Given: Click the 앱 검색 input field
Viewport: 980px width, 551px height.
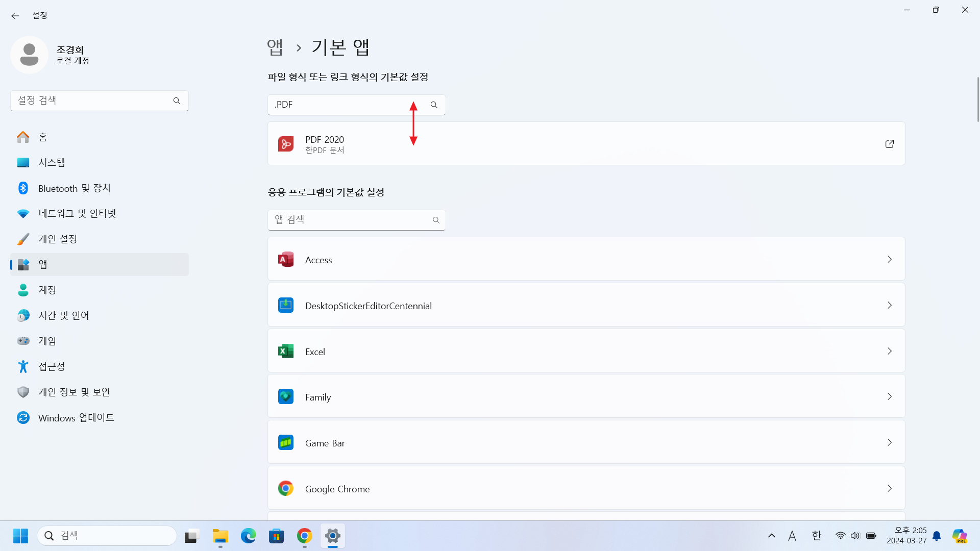Looking at the screenshot, I should click(x=356, y=220).
